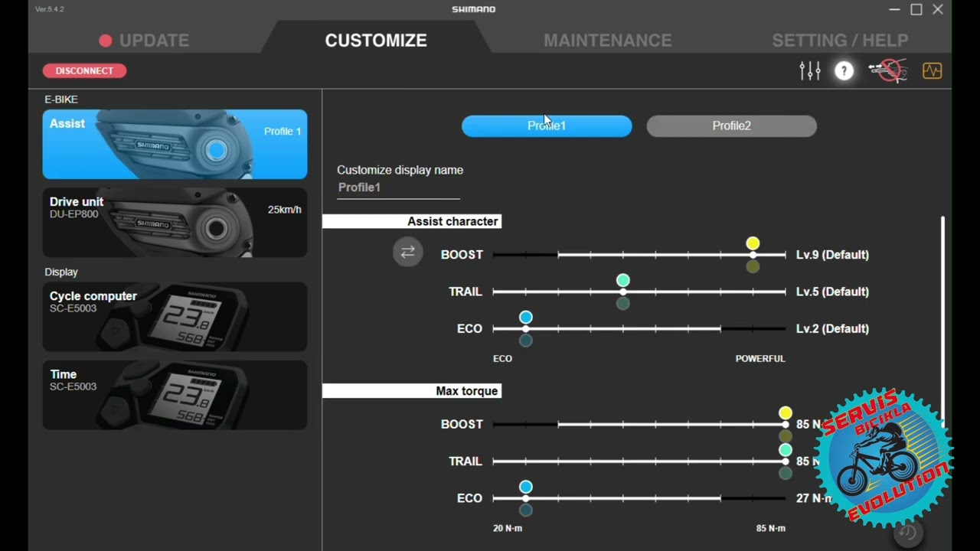Switch to Profile2
Screen dimensions: 980x551
tap(732, 126)
